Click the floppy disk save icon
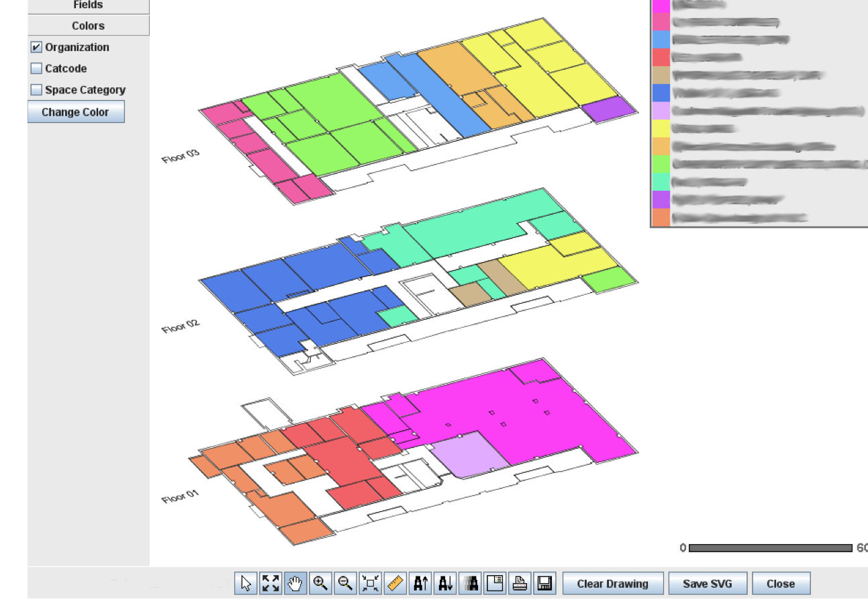This screenshot has height=606, width=868. [x=544, y=583]
